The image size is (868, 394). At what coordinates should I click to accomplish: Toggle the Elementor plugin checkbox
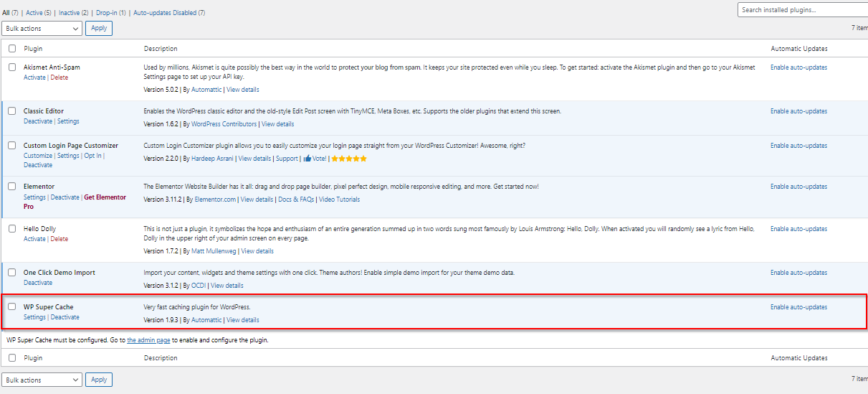[12, 187]
